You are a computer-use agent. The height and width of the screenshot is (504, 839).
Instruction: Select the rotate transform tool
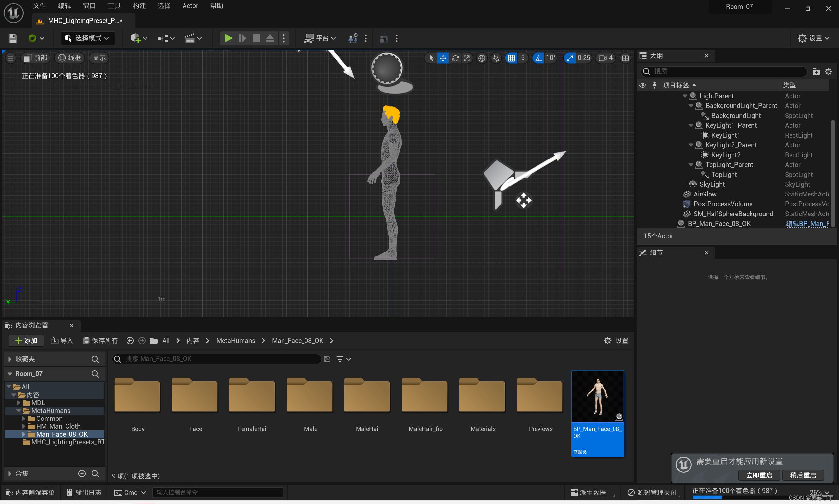(x=455, y=58)
